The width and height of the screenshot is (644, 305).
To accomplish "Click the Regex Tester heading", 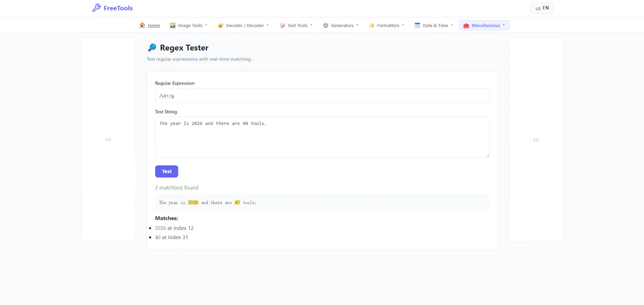I will 184,48.
